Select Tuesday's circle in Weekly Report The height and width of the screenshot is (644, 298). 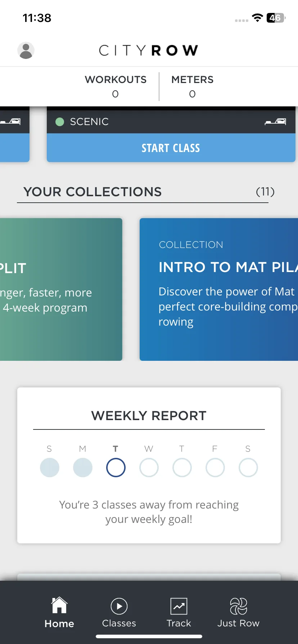(x=116, y=468)
